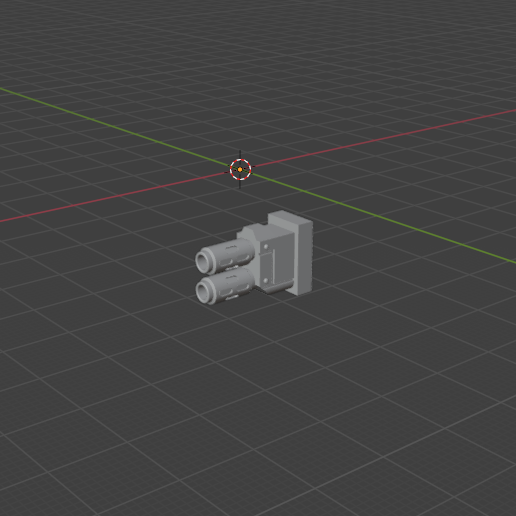Click the red X axis line right of origin
The image size is (516, 516).
click(383, 138)
